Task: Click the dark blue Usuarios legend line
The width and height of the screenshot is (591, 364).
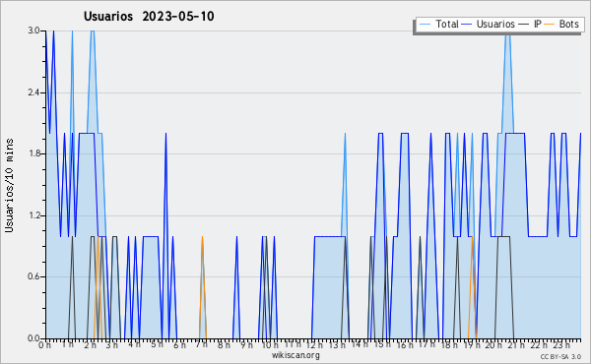Action: pos(467,25)
